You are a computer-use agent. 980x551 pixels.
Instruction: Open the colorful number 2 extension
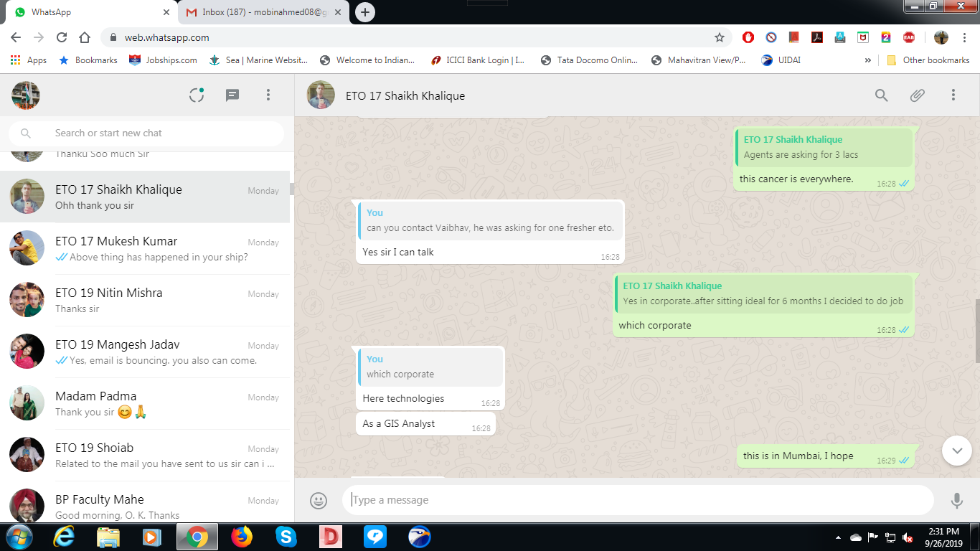point(886,37)
